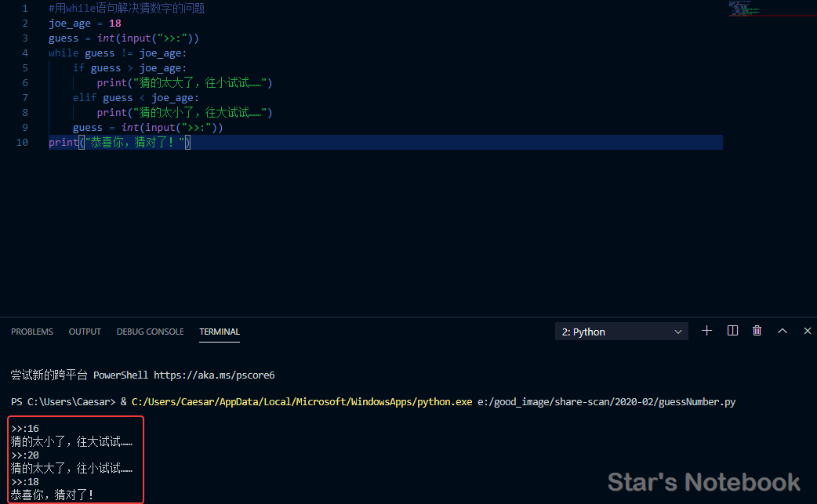Click the value 18 on line 2
The image size is (817, 504).
[x=115, y=24]
